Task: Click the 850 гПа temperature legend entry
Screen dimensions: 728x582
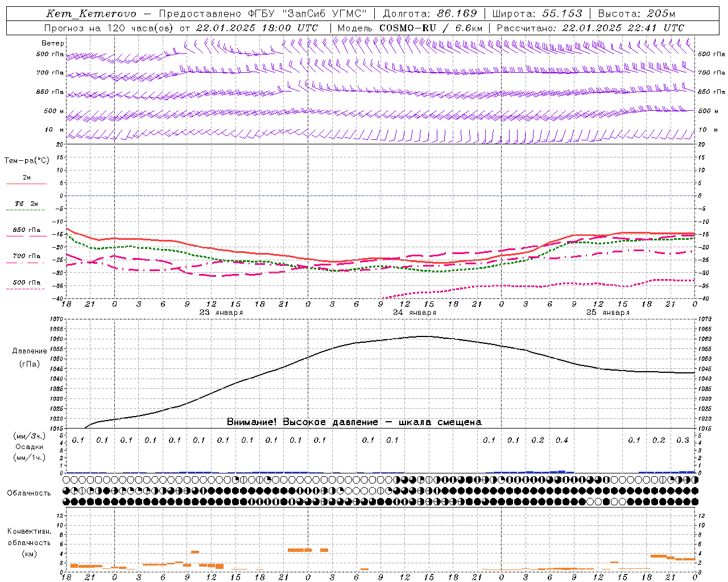Action: (x=26, y=232)
